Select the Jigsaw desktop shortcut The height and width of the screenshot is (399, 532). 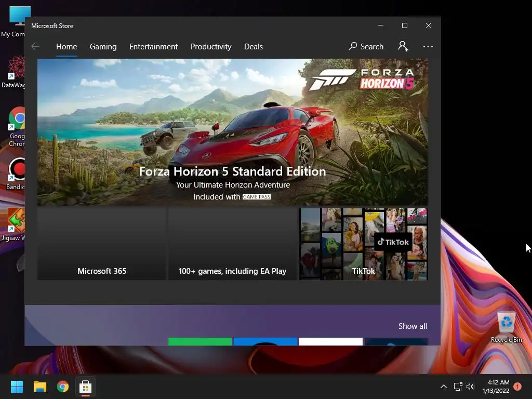click(14, 224)
